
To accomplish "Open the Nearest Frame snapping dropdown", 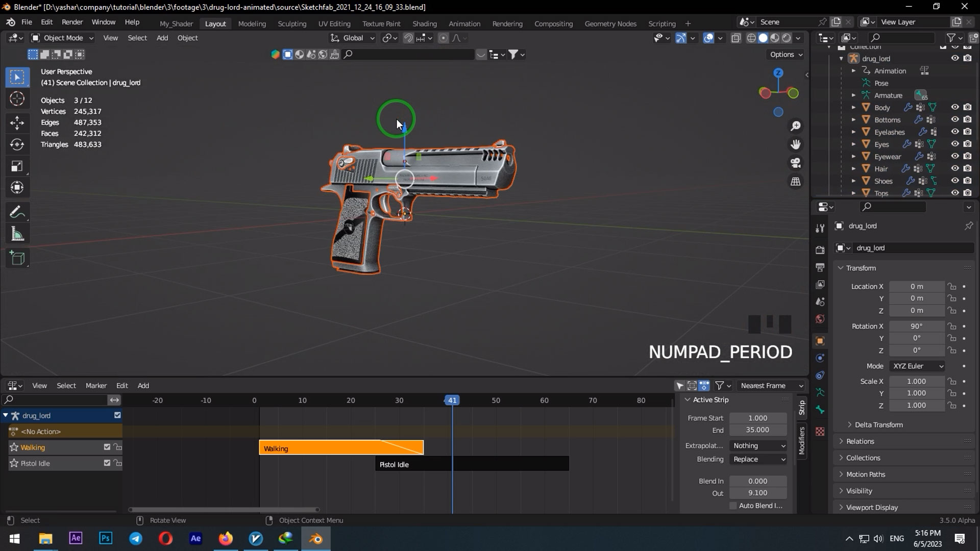I will tap(770, 386).
